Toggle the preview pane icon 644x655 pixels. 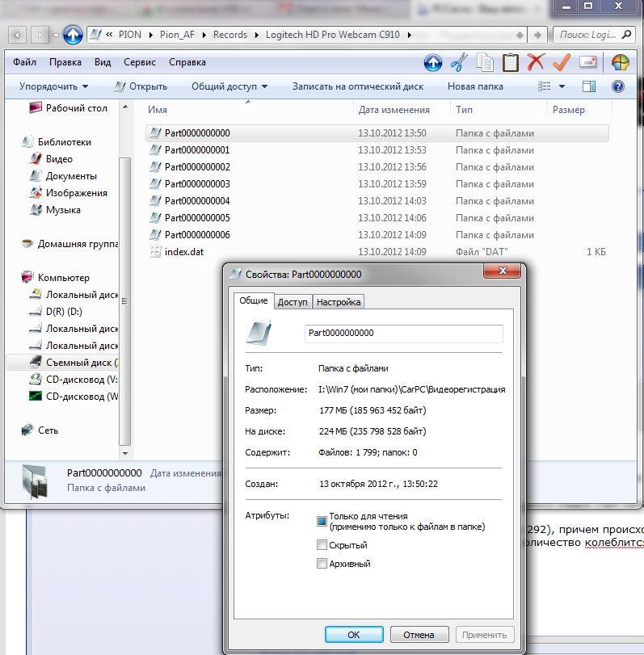coord(589,86)
